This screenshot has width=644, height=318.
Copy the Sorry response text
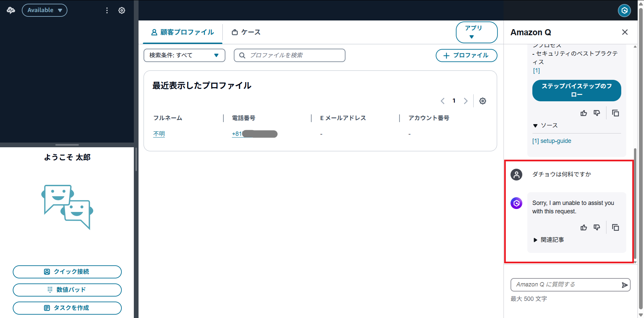[615, 228]
